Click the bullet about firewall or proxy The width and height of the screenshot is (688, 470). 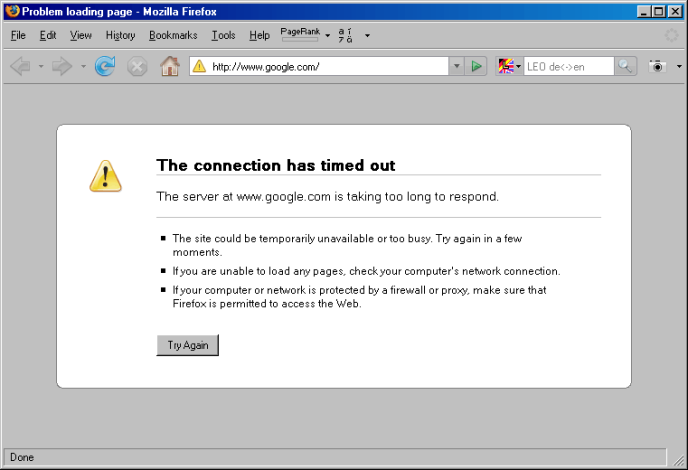point(359,297)
